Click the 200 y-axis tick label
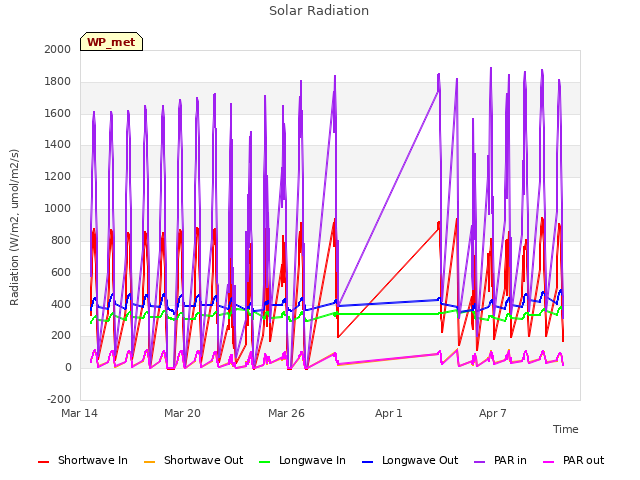 click(61, 336)
